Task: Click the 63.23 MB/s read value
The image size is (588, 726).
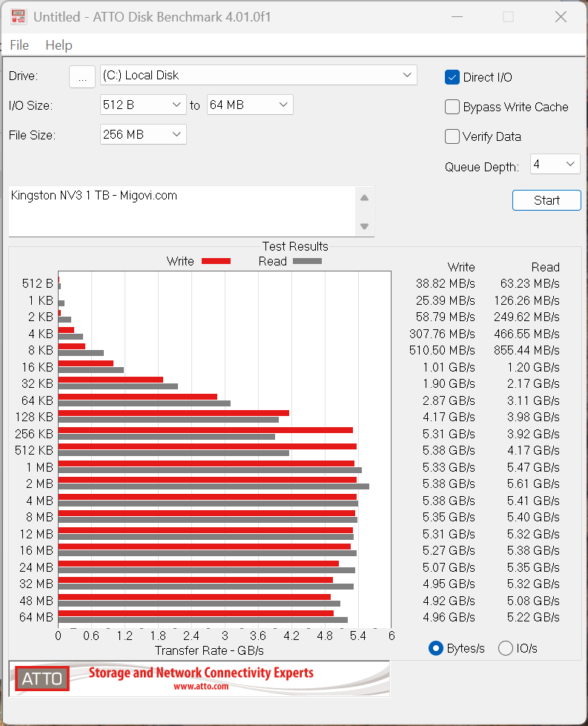Action: 529,283
